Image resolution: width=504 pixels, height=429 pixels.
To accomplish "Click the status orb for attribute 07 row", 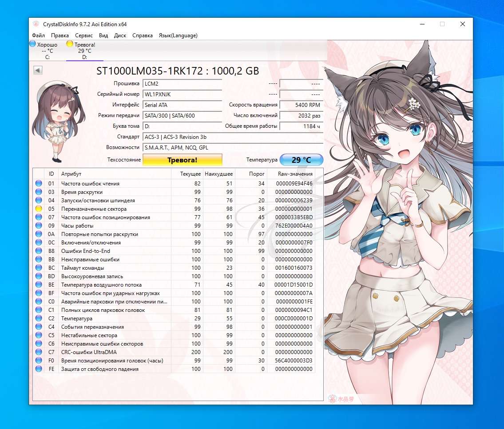I will click(39, 217).
